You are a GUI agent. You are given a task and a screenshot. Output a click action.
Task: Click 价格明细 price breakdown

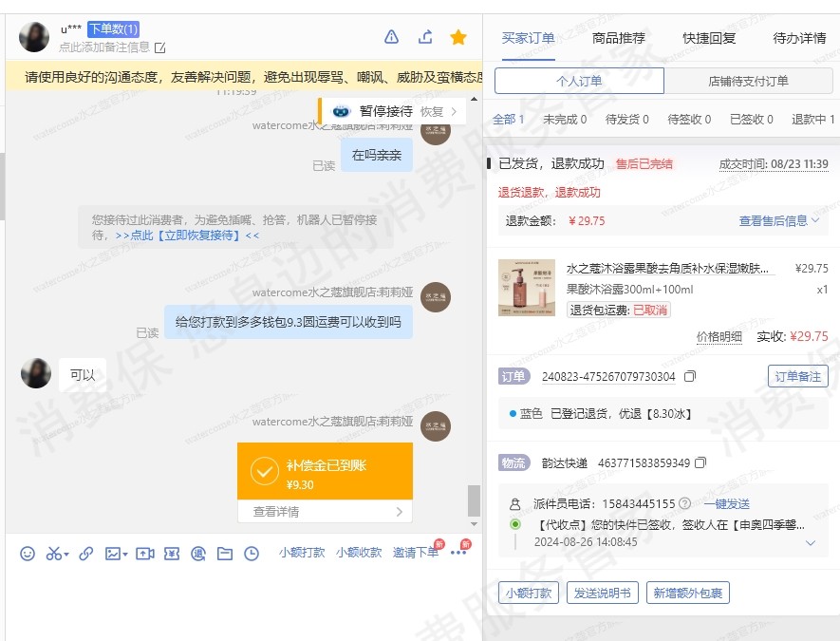click(719, 336)
